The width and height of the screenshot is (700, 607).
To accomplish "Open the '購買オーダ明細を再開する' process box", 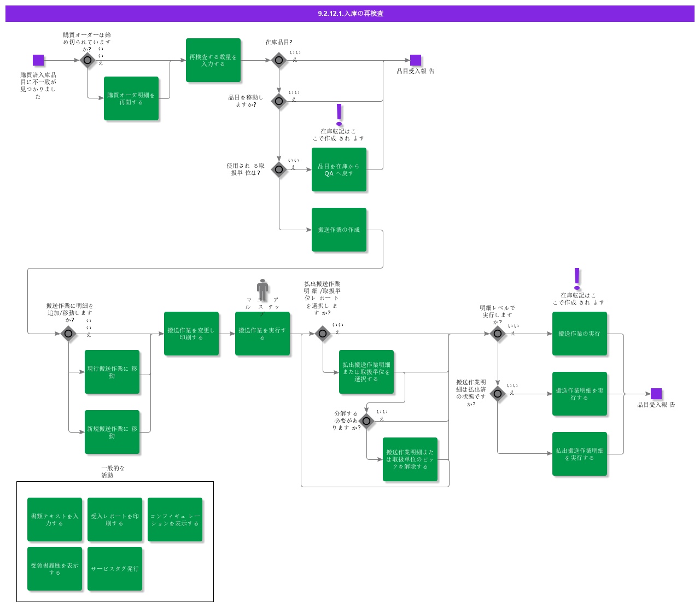I will point(131,98).
